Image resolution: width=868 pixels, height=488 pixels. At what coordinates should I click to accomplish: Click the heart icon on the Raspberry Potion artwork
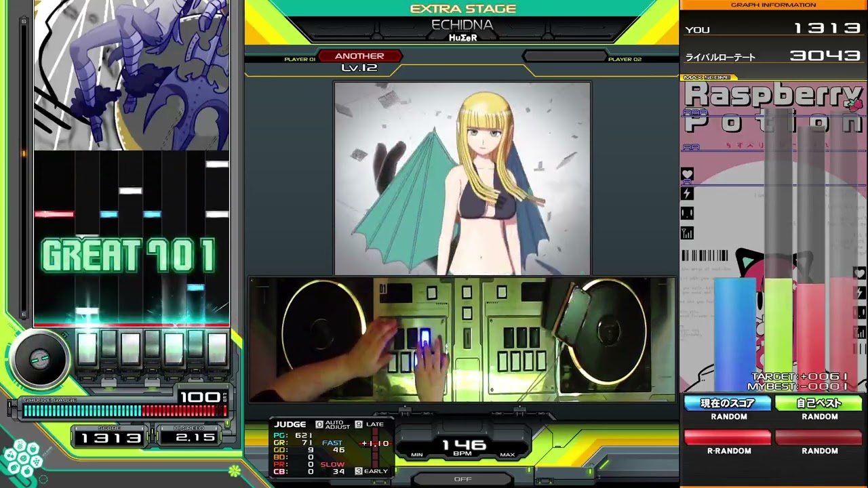click(687, 174)
